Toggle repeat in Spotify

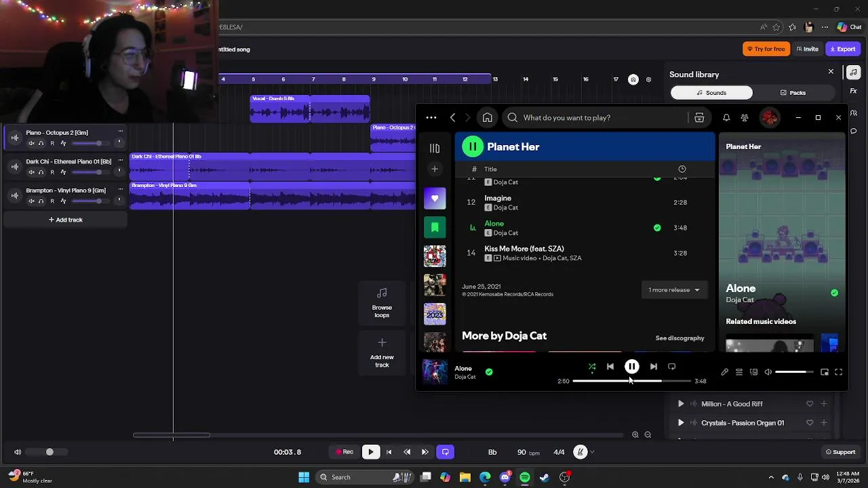(671, 367)
